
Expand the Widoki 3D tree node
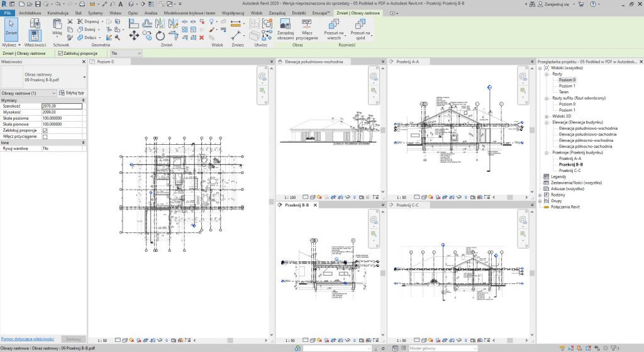545,116
